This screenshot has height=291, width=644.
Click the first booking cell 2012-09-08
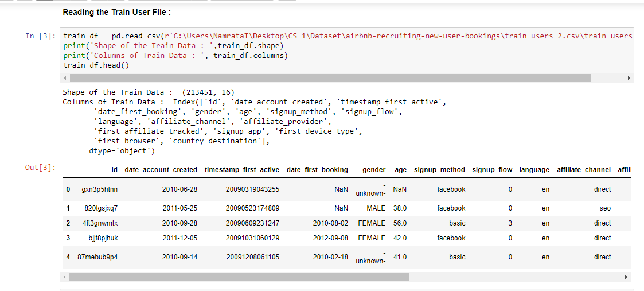tap(331, 238)
